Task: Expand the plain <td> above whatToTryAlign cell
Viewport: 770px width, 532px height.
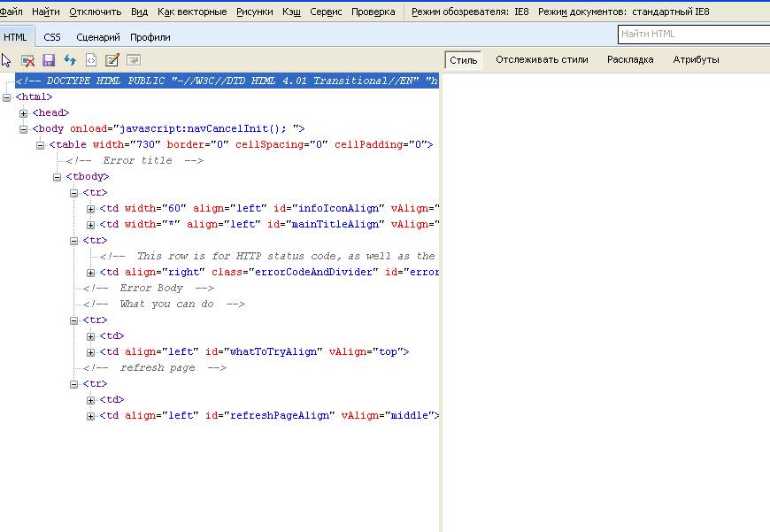Action: (91, 336)
